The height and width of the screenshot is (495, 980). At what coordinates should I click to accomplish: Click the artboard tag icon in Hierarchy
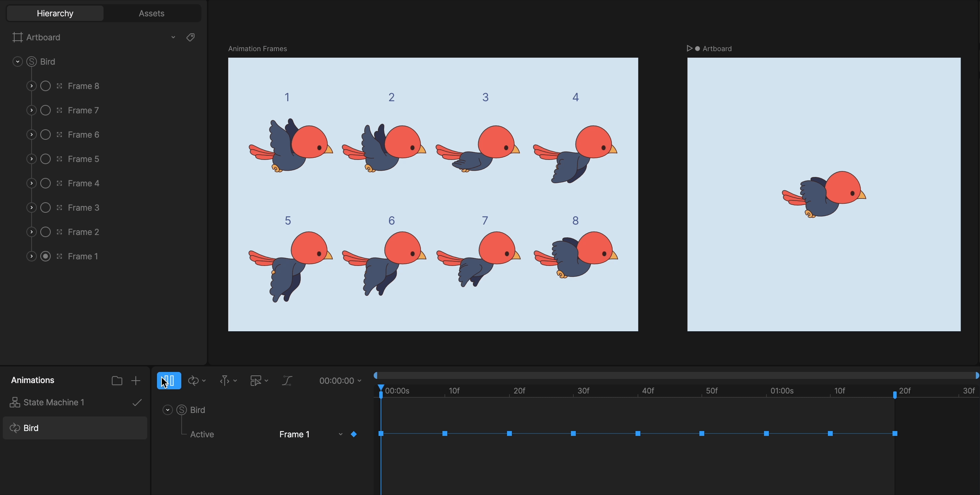pyautogui.click(x=191, y=37)
